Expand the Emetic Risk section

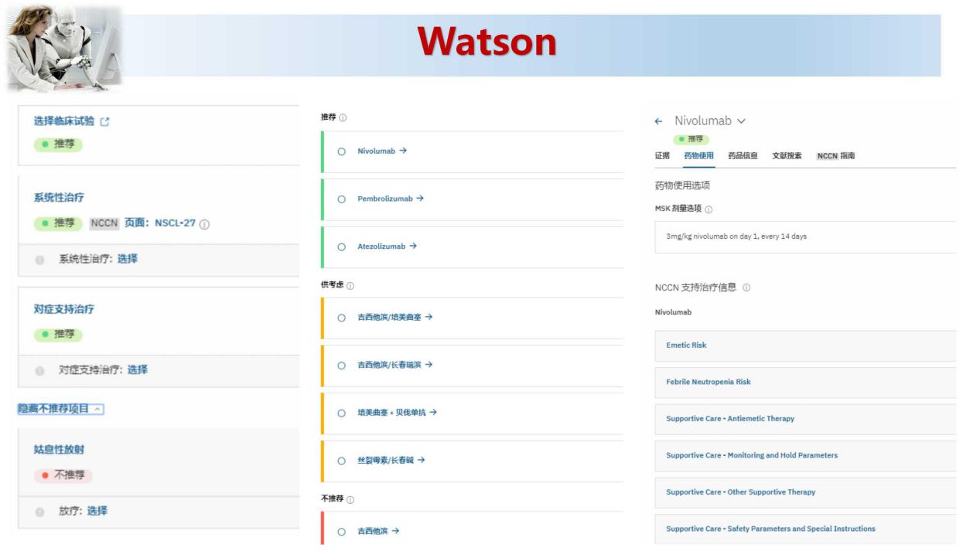[686, 345]
